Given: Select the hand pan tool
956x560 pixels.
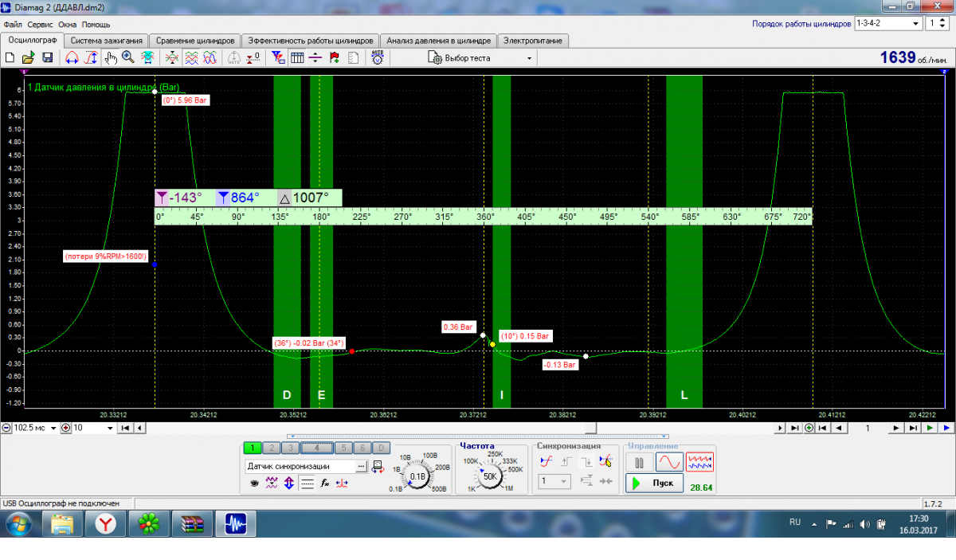Looking at the screenshot, I should pyautogui.click(x=111, y=58).
